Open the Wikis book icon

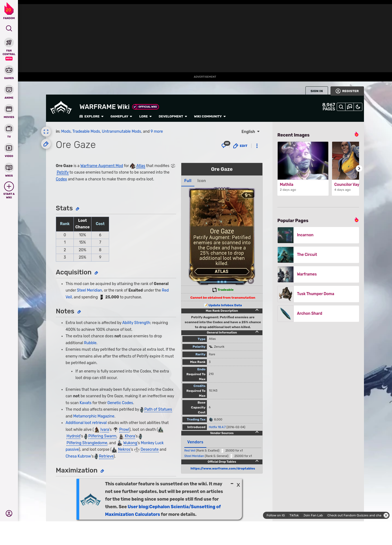[9, 168]
